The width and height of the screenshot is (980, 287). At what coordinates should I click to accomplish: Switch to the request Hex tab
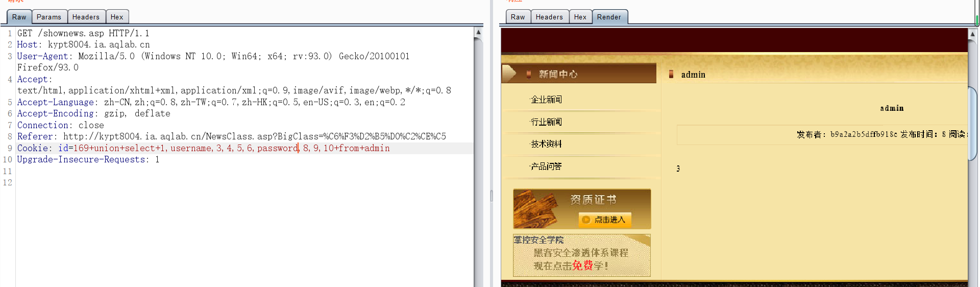point(117,17)
